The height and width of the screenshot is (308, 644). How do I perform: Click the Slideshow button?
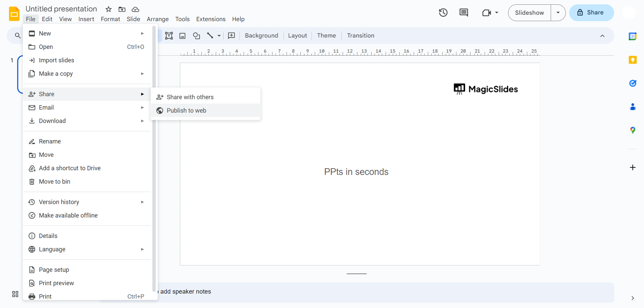coord(529,13)
